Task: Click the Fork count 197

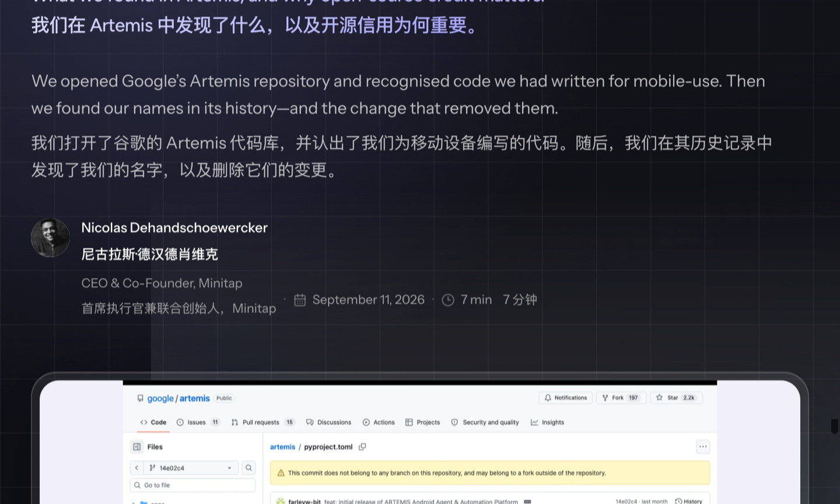Action: (x=633, y=398)
